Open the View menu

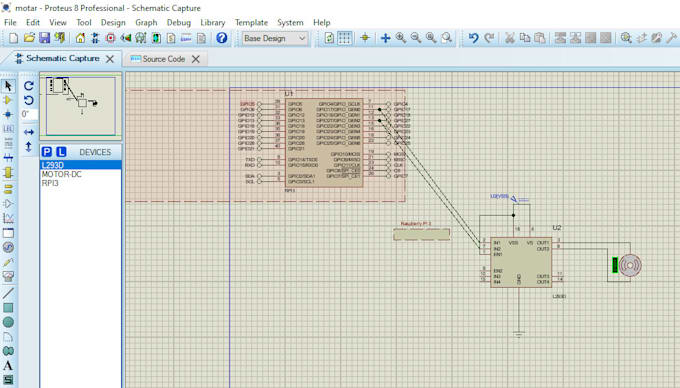coord(58,23)
